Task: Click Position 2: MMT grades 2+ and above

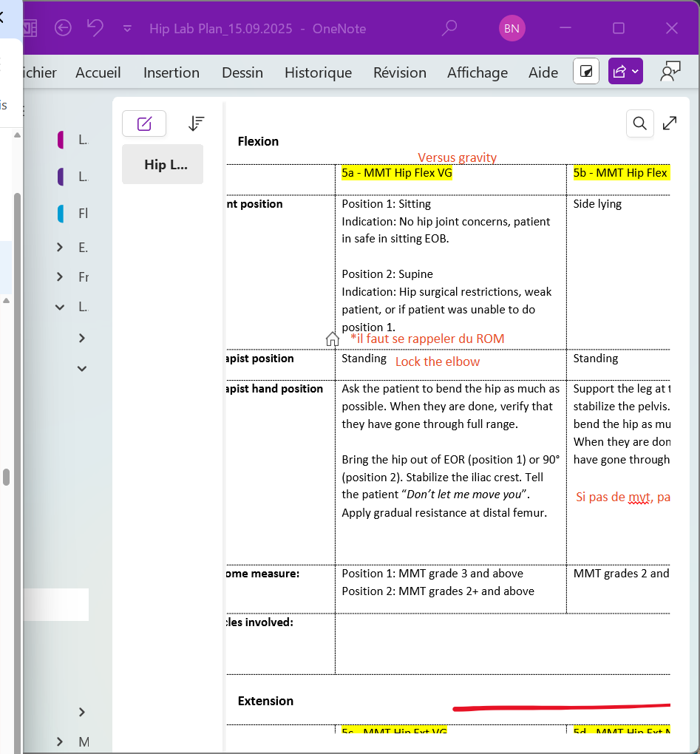Action: click(438, 591)
